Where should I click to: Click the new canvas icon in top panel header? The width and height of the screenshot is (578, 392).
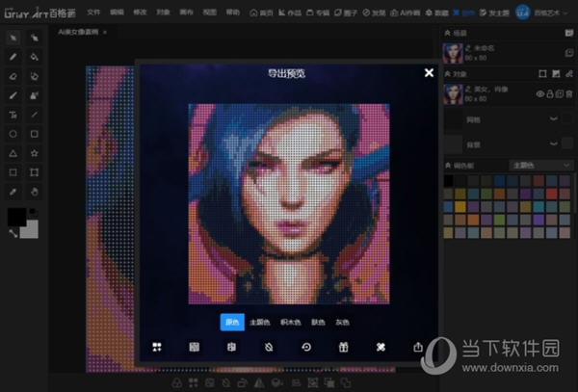(x=568, y=33)
